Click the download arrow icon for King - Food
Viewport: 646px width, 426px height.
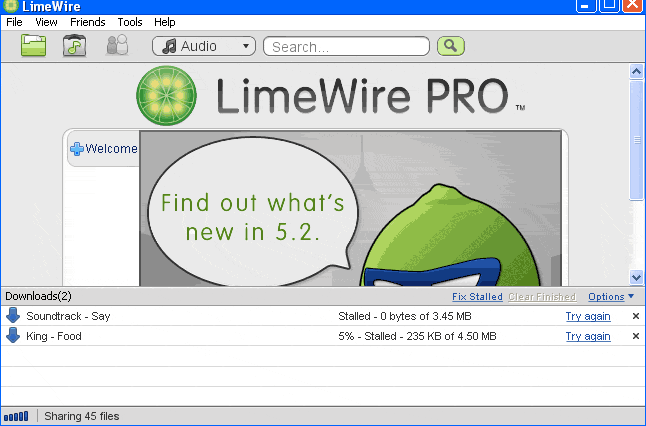(x=13, y=335)
